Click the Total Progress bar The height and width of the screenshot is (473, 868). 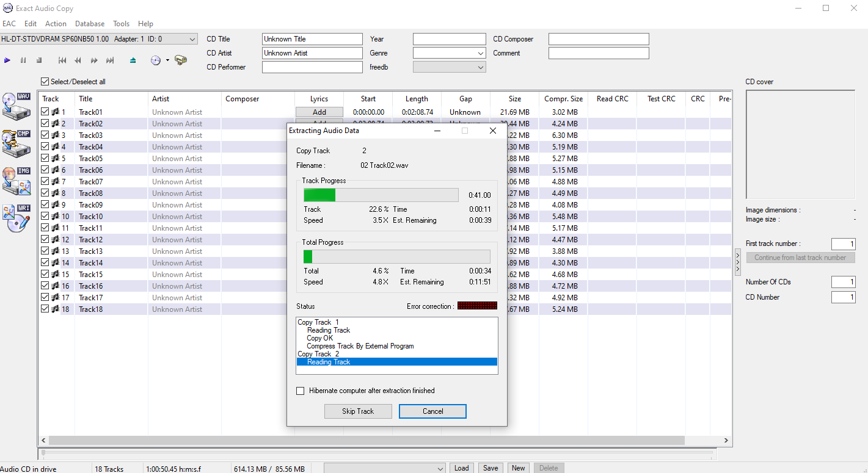[x=397, y=256]
